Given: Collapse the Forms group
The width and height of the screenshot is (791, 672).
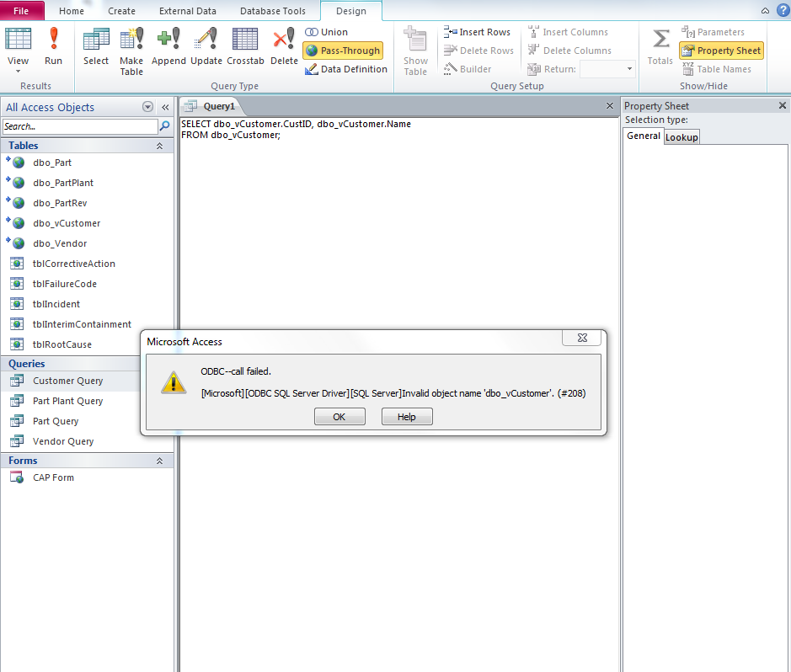Looking at the screenshot, I should (159, 461).
